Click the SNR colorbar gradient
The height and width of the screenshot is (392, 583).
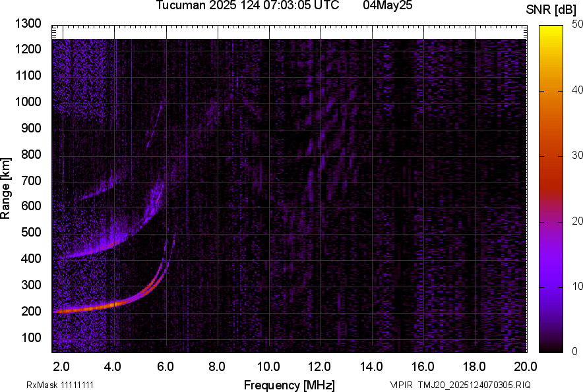point(551,189)
